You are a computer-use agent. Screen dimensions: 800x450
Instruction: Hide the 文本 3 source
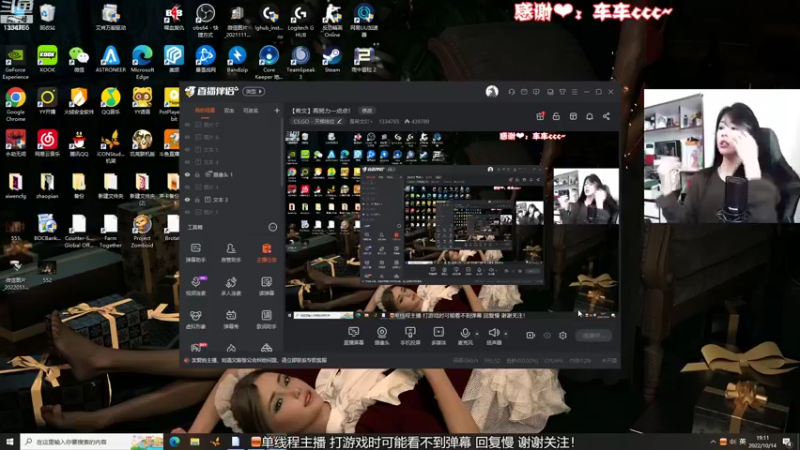(x=187, y=199)
